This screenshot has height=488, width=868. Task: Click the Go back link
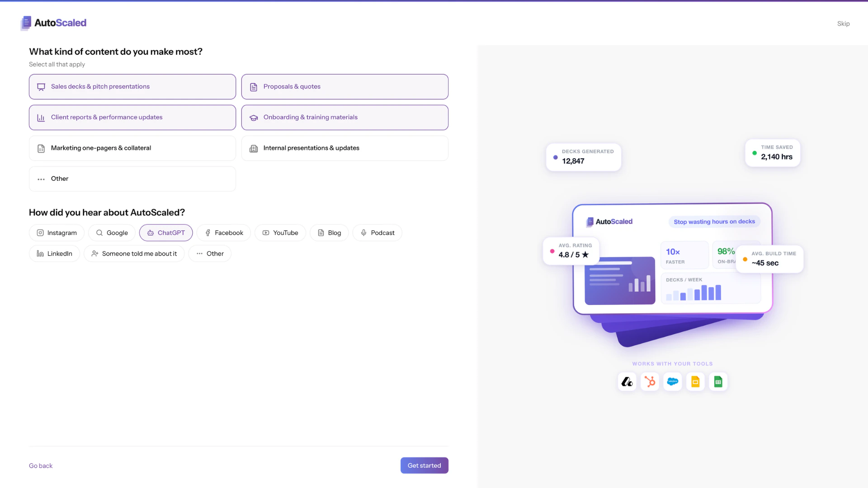point(40,465)
